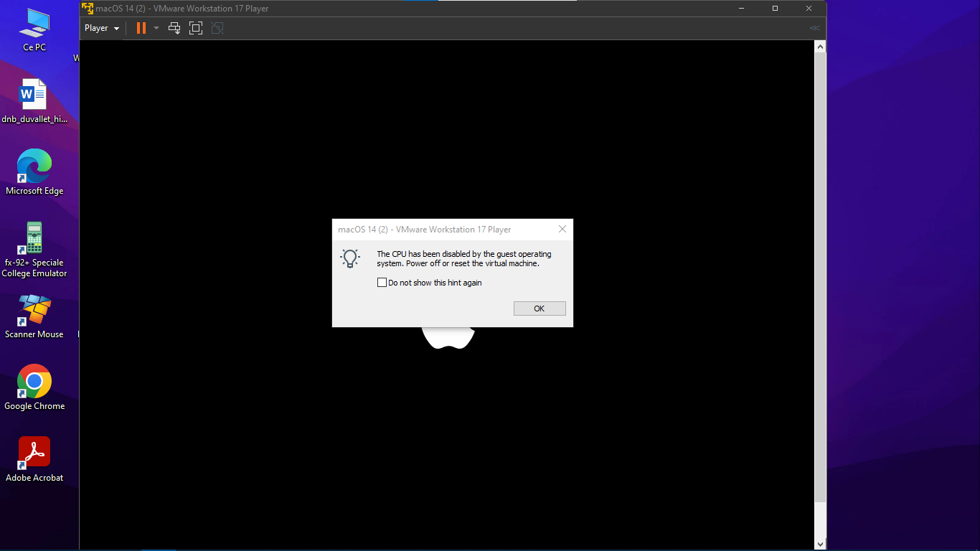Collapse the VMware toolbar with the double chevron
This screenshot has width=980, height=551.
[814, 28]
